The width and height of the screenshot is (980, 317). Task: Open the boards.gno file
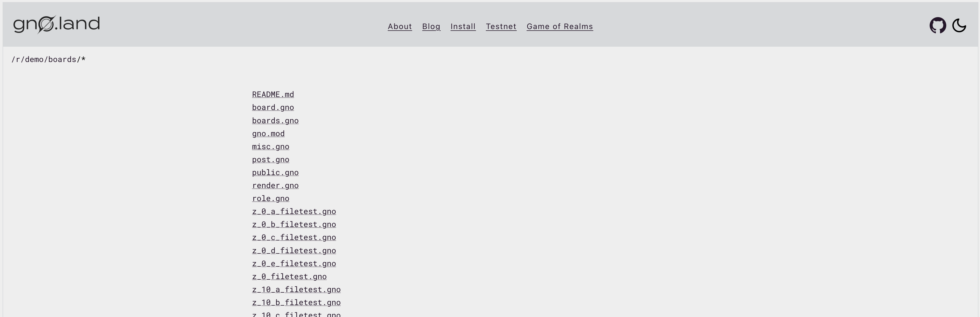click(x=275, y=120)
